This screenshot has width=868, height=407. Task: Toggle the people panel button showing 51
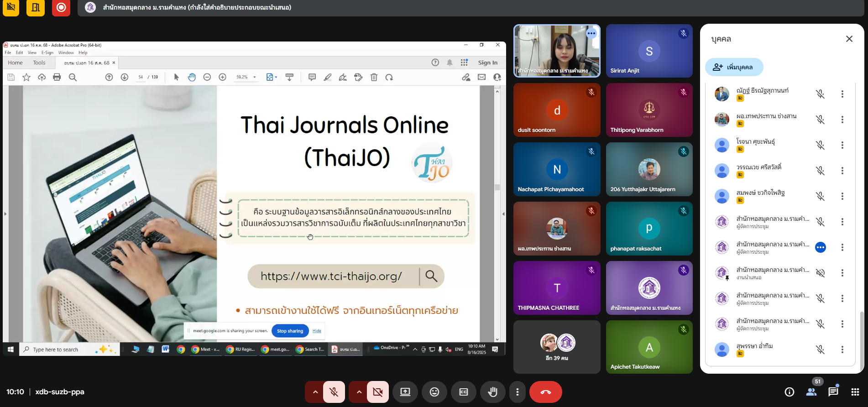pyautogui.click(x=811, y=391)
